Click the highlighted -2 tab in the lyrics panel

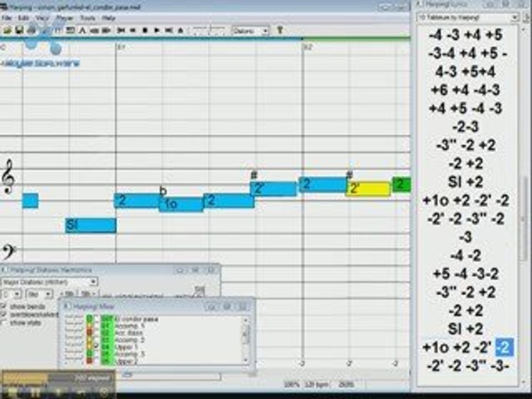(504, 347)
